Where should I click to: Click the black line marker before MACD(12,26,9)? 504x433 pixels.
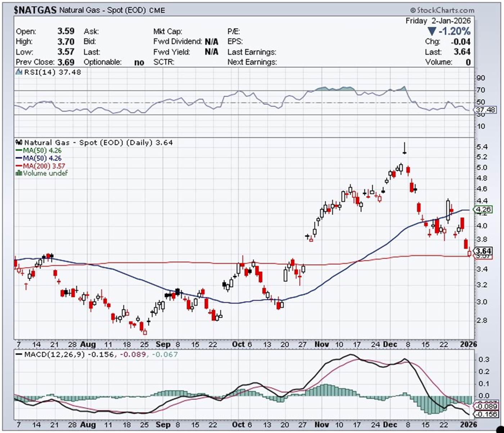[x=19, y=355]
